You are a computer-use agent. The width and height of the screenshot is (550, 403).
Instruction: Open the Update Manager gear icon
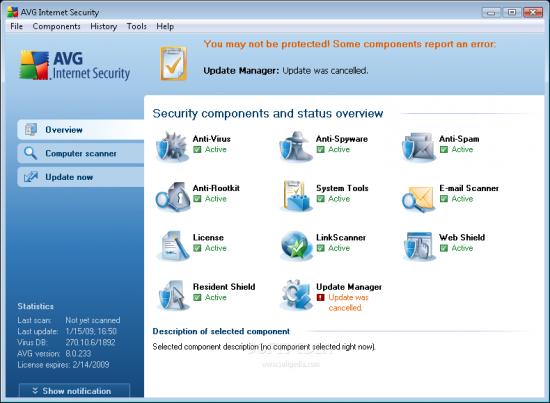click(296, 295)
